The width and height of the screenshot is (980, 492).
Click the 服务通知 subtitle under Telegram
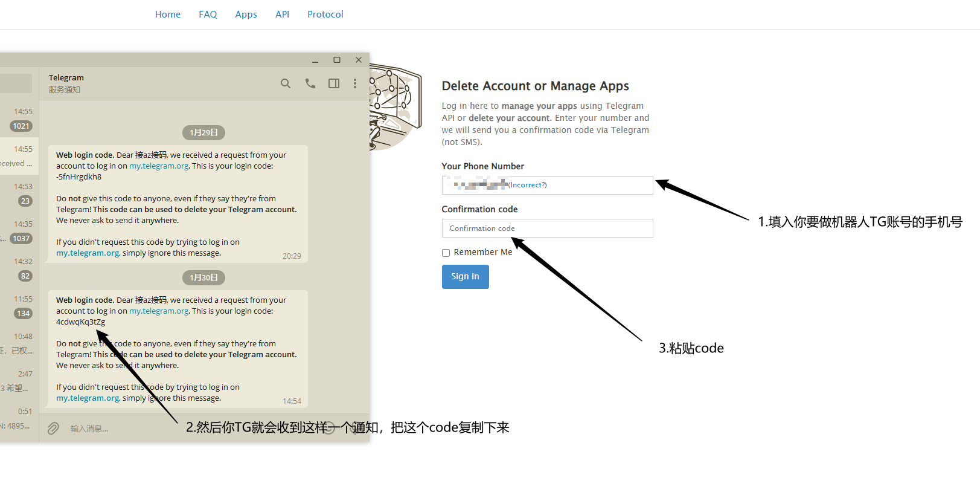point(65,89)
